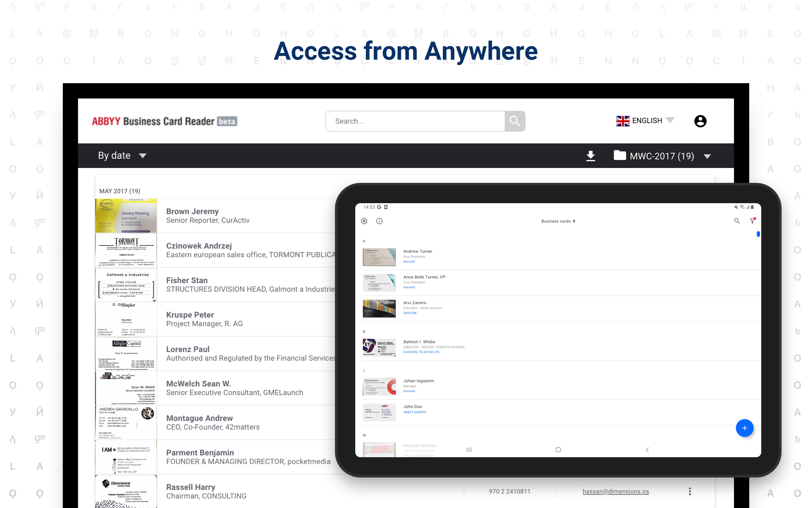Screen dimensions: 812x508
Task: Tap the blue add card button
Action: click(744, 428)
